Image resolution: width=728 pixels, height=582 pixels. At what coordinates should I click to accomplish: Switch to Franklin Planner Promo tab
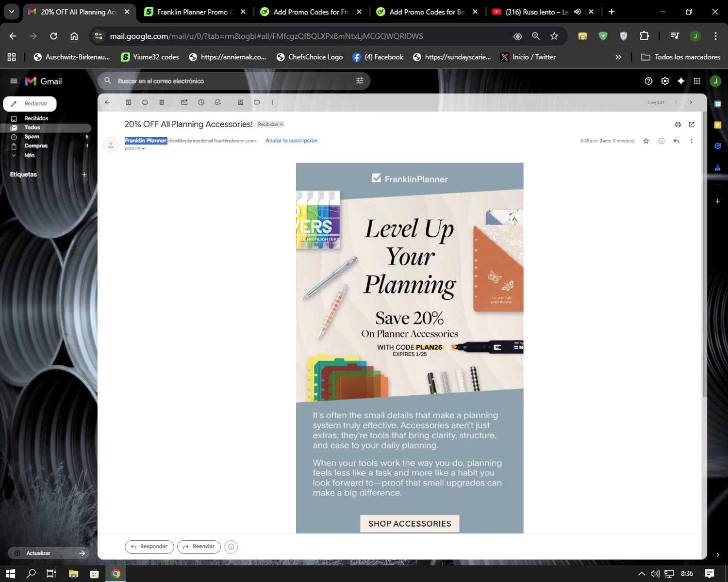pyautogui.click(x=195, y=12)
